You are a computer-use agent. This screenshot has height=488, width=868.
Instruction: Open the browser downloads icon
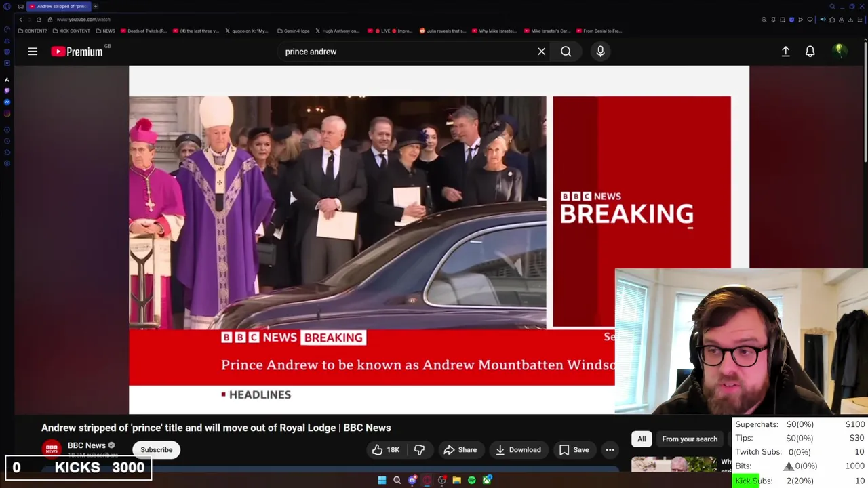pyautogui.click(x=850, y=20)
